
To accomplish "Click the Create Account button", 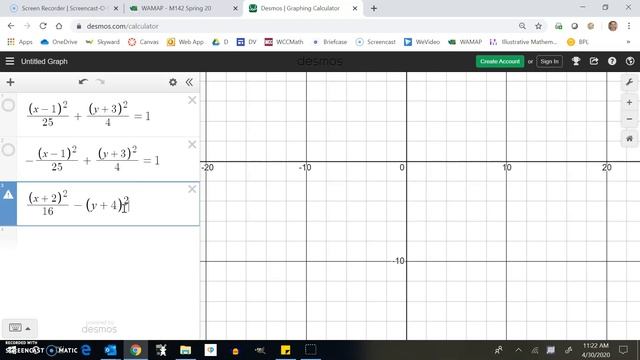I will point(500,61).
